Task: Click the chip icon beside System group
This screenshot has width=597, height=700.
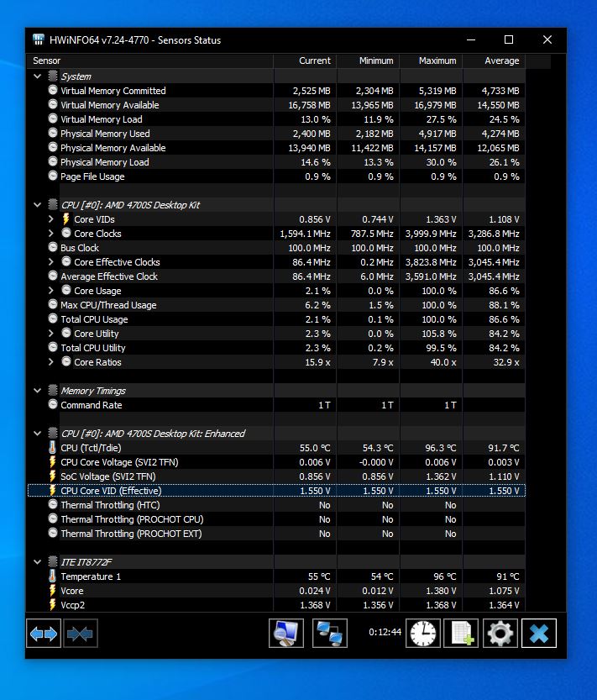Action: click(53, 76)
